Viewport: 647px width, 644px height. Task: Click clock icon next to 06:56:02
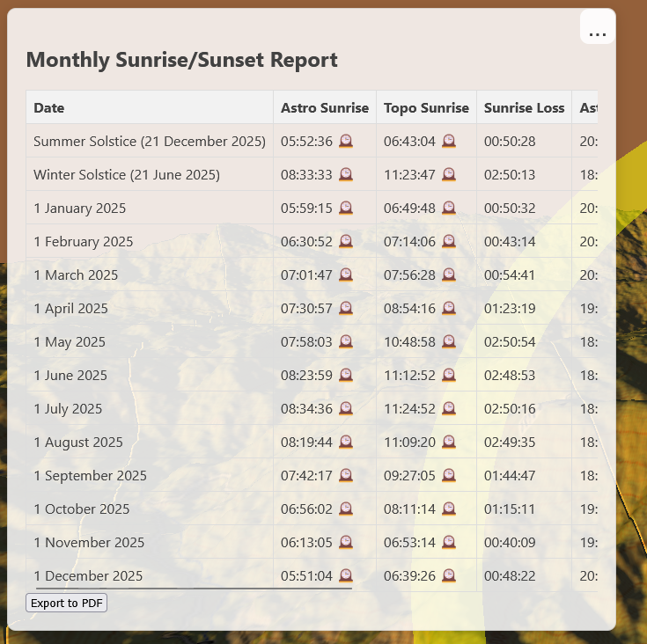346,509
